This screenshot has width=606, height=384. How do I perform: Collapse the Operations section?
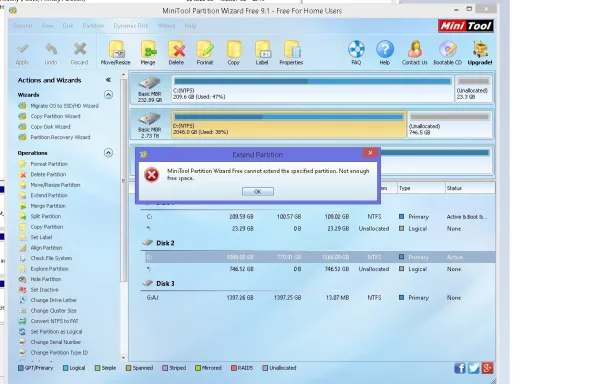point(108,153)
